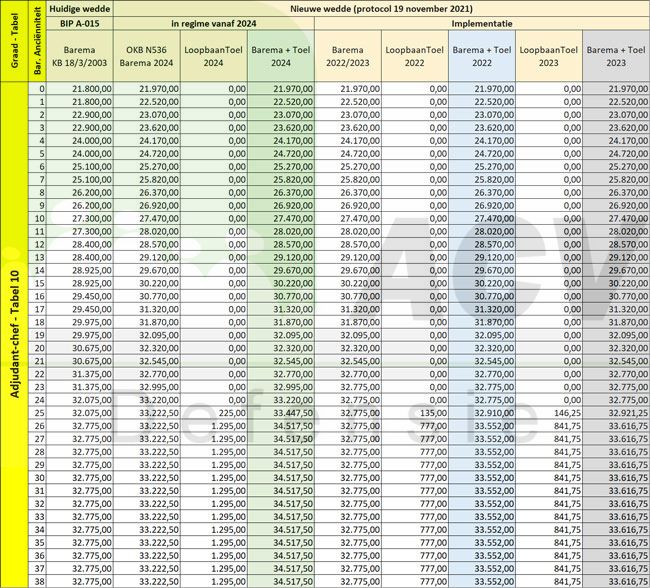Viewport: 650px width, 588px height.
Task: Click LoopbaanToel 2024 value 1.295,00 in row 38
Action: [214, 581]
